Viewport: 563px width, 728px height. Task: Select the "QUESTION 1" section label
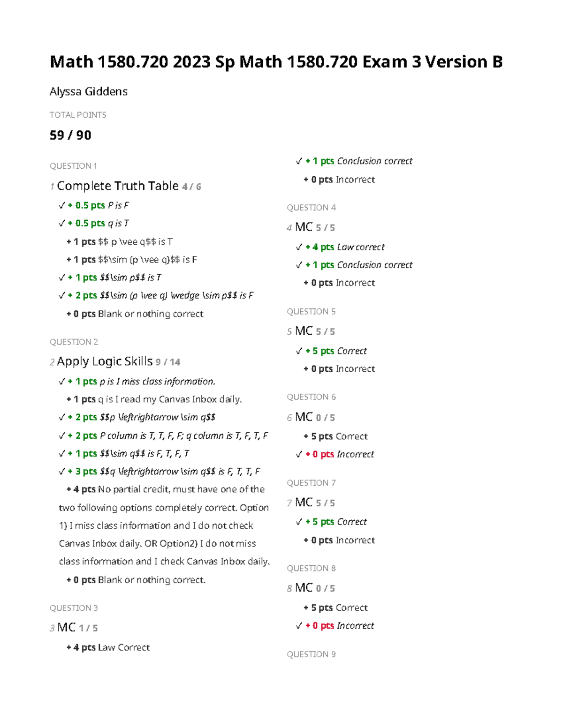[x=73, y=166]
